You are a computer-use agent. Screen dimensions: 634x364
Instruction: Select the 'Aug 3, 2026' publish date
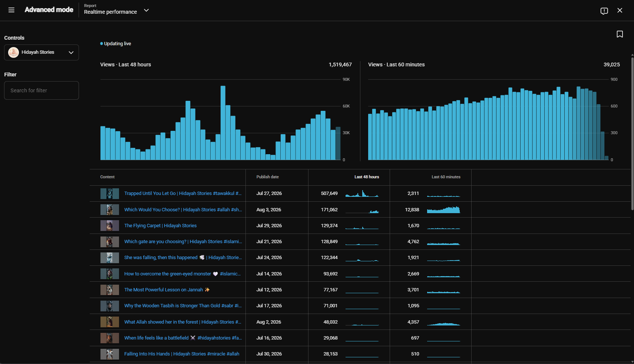point(269,210)
